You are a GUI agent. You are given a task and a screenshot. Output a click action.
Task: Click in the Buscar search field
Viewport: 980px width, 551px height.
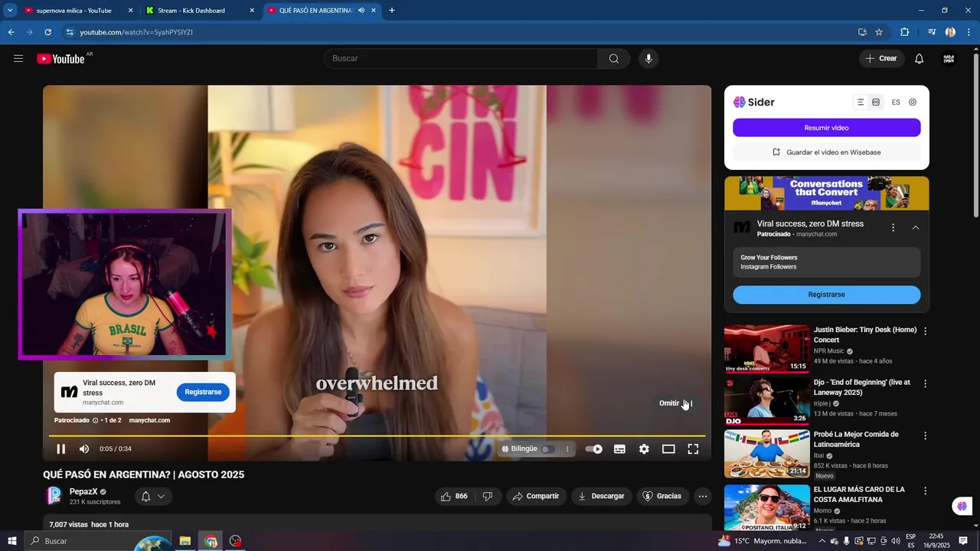462,59
